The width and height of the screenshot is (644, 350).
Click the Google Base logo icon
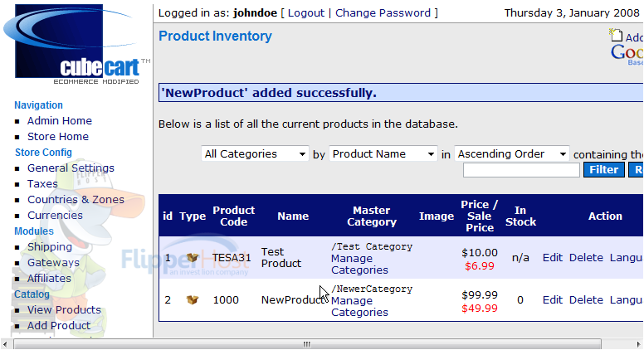click(627, 55)
